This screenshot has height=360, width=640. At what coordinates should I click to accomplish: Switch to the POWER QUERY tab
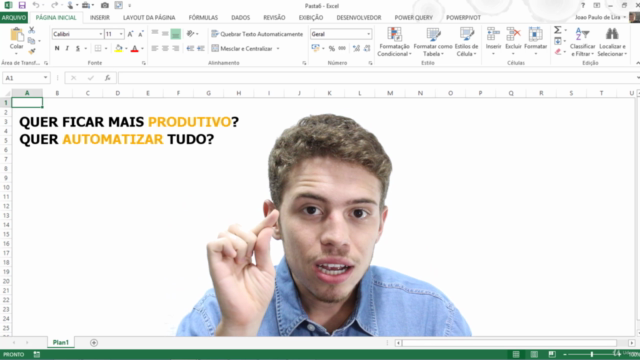click(x=413, y=18)
